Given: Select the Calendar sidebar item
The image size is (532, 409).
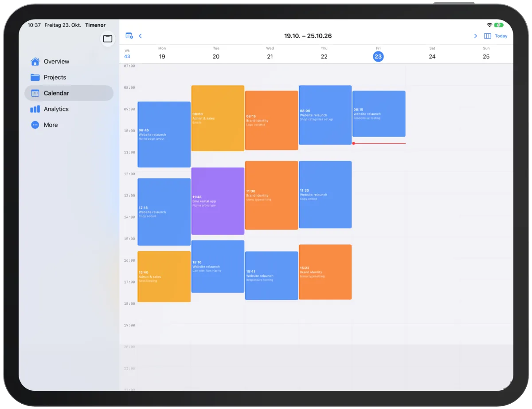Looking at the screenshot, I should (69, 93).
